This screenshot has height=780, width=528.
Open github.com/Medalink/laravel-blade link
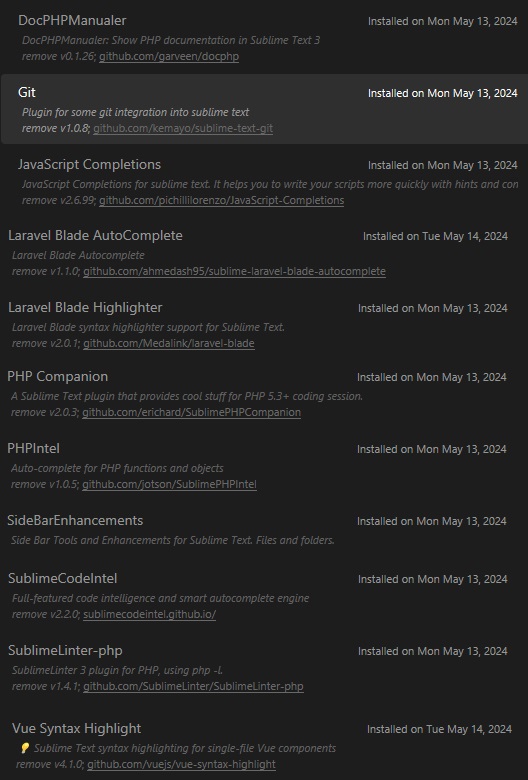coord(169,343)
